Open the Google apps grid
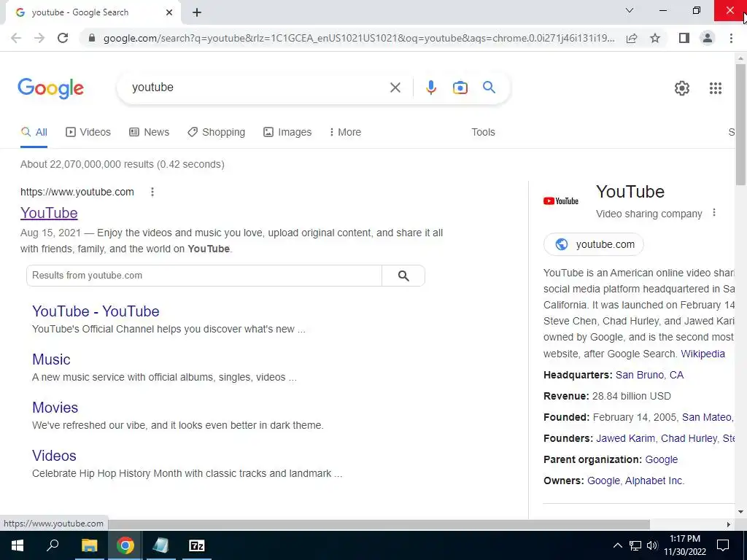 [716, 88]
